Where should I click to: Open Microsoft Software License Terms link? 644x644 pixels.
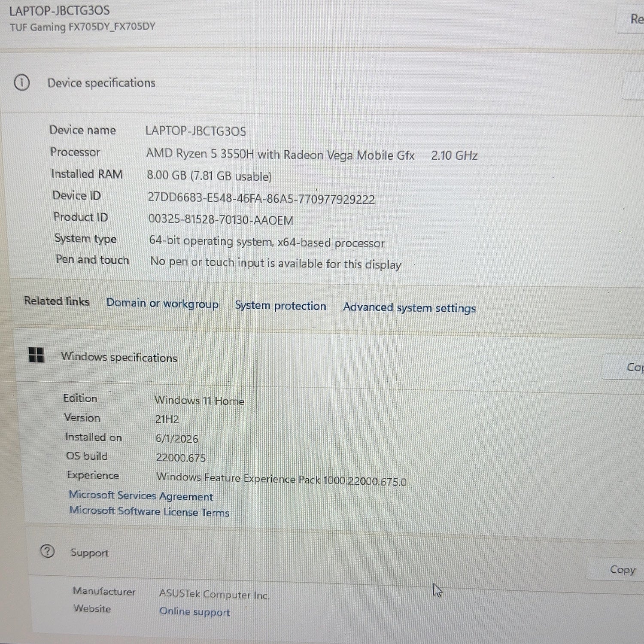pos(149,511)
